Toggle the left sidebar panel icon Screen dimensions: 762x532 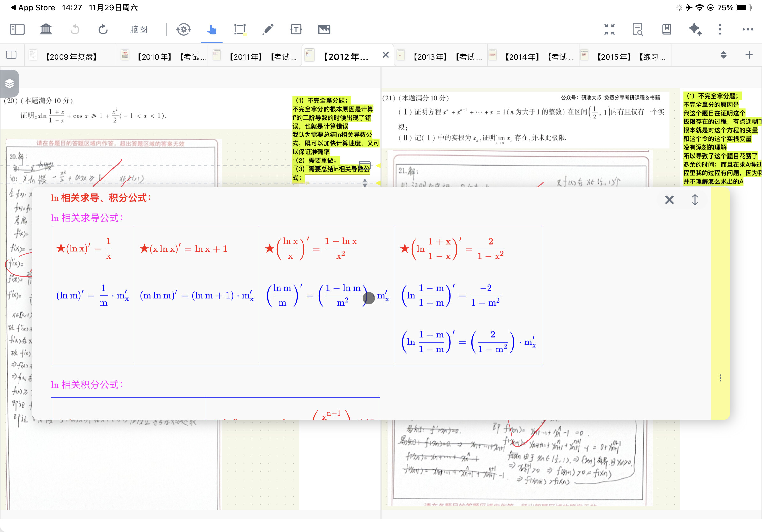tap(17, 29)
